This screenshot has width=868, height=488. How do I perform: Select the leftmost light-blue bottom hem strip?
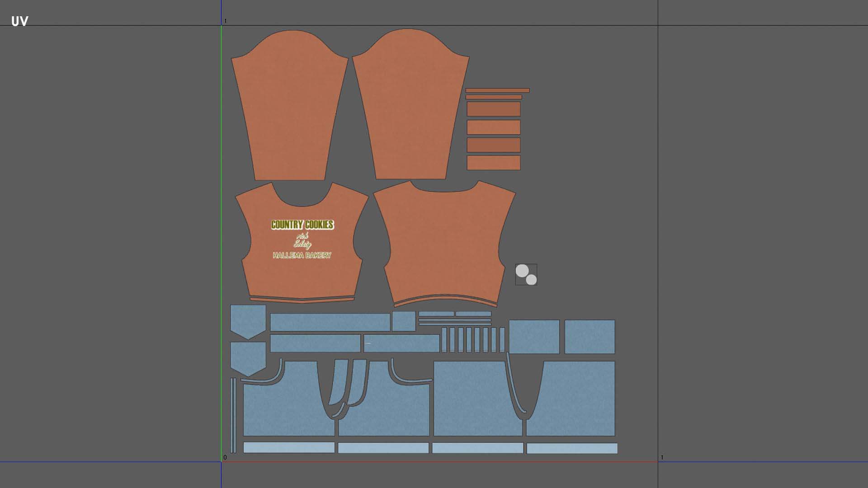point(289,447)
